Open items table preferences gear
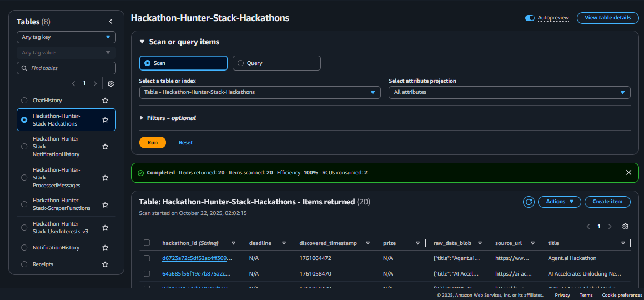Screen dimensions: 644x300 point(625,227)
